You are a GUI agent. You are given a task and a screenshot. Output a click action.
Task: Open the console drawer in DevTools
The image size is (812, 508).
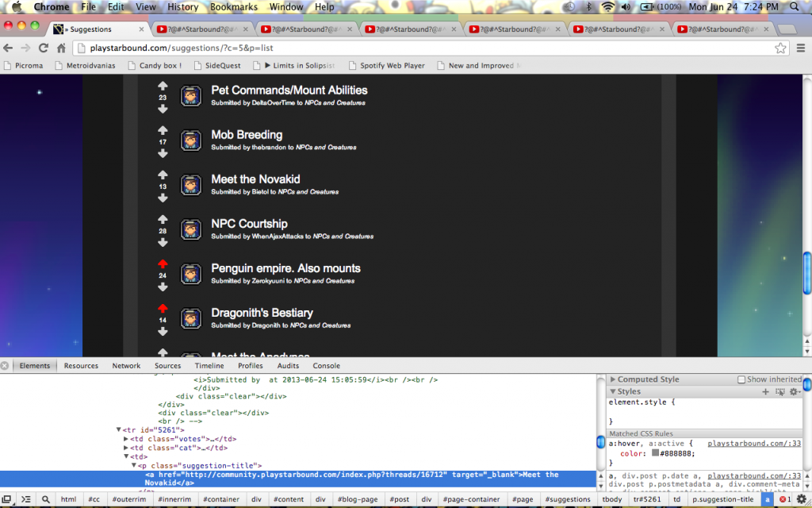pyautogui.click(x=25, y=500)
